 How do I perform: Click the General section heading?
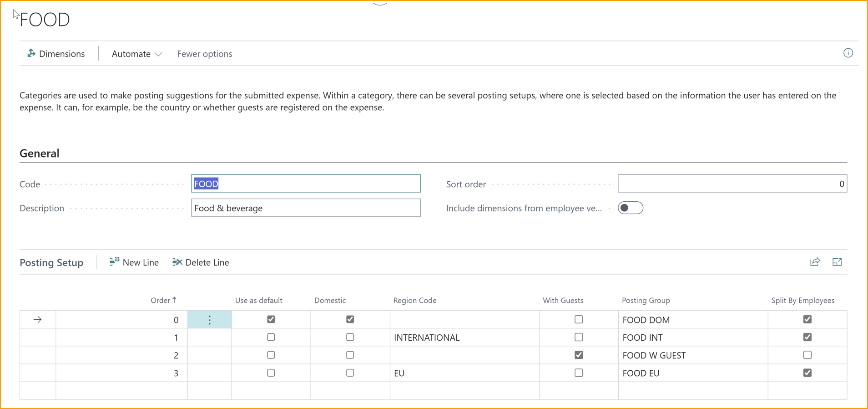click(x=40, y=153)
